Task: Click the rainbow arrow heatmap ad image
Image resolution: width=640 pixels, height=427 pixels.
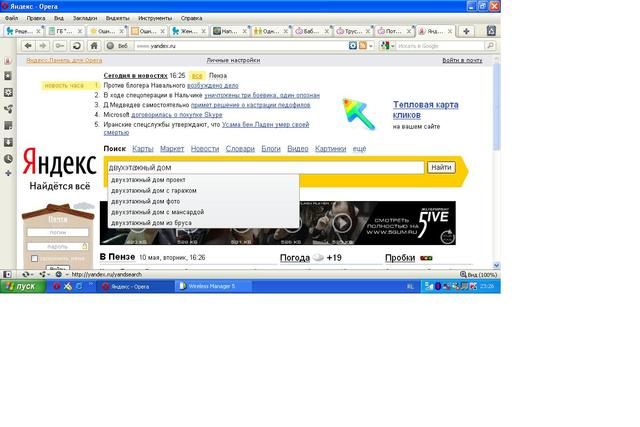Action: click(359, 114)
